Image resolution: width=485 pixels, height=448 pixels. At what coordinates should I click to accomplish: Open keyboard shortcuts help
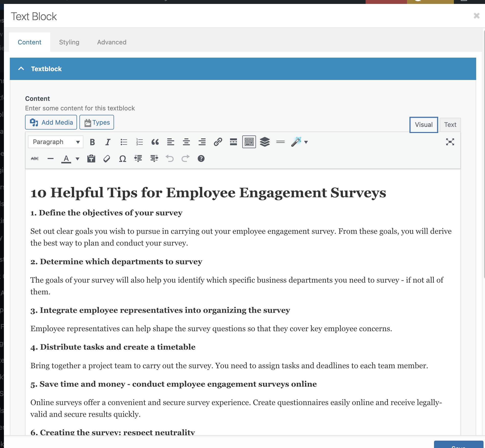pyautogui.click(x=201, y=159)
